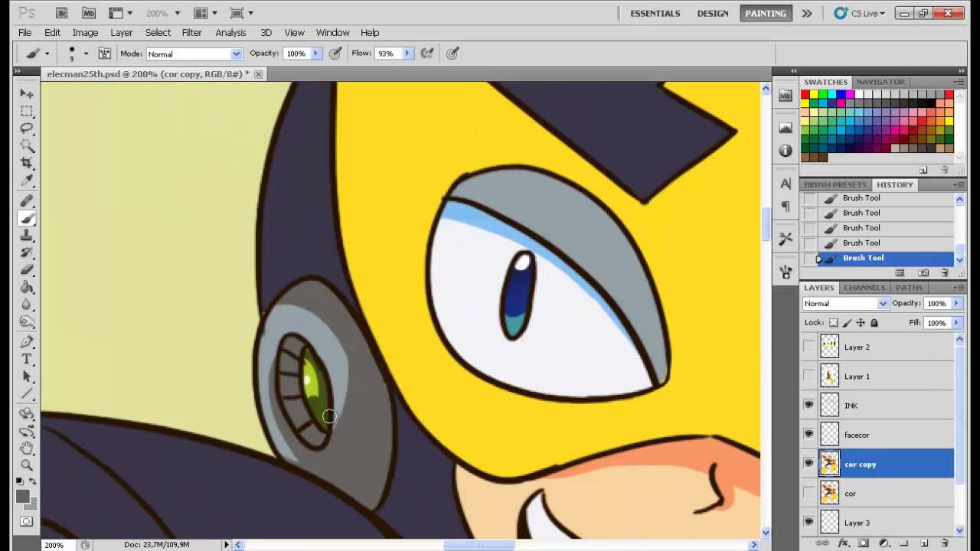Select the Paint Bucket tool
The width and height of the screenshot is (980, 551).
coord(27,287)
